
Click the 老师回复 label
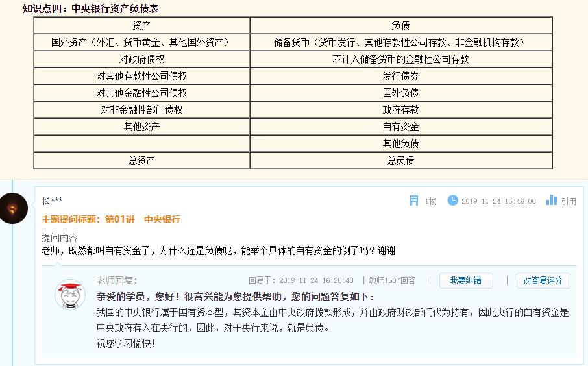point(116,280)
